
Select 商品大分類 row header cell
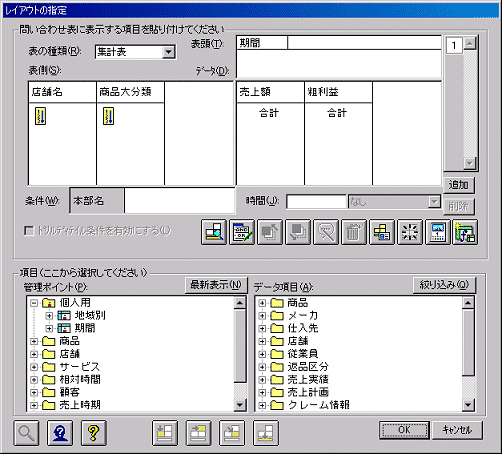click(130, 92)
